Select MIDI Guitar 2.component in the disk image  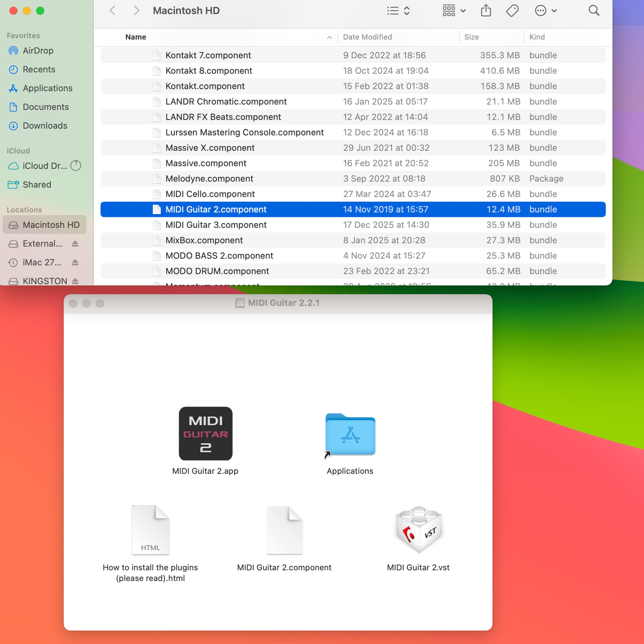[284, 530]
